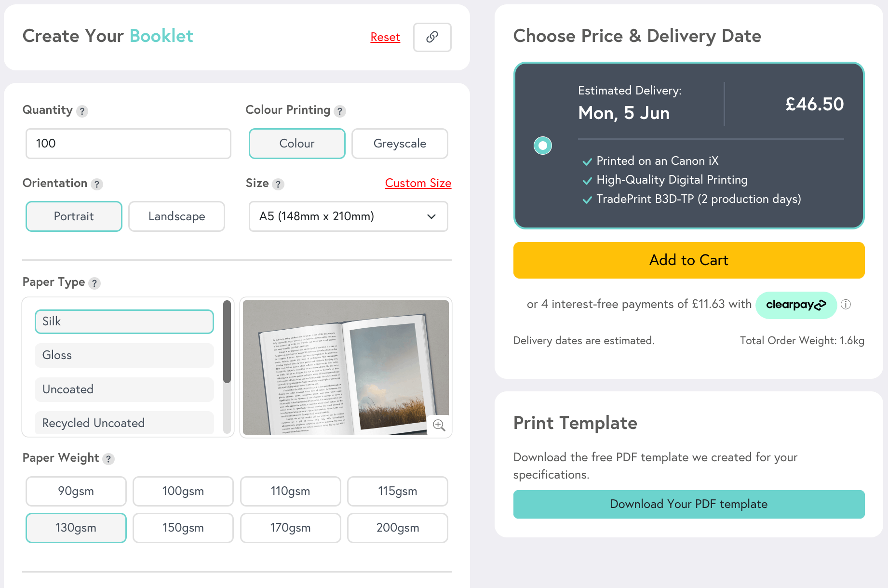The image size is (888, 588).
Task: Click the Size help question mark
Action: point(278,184)
